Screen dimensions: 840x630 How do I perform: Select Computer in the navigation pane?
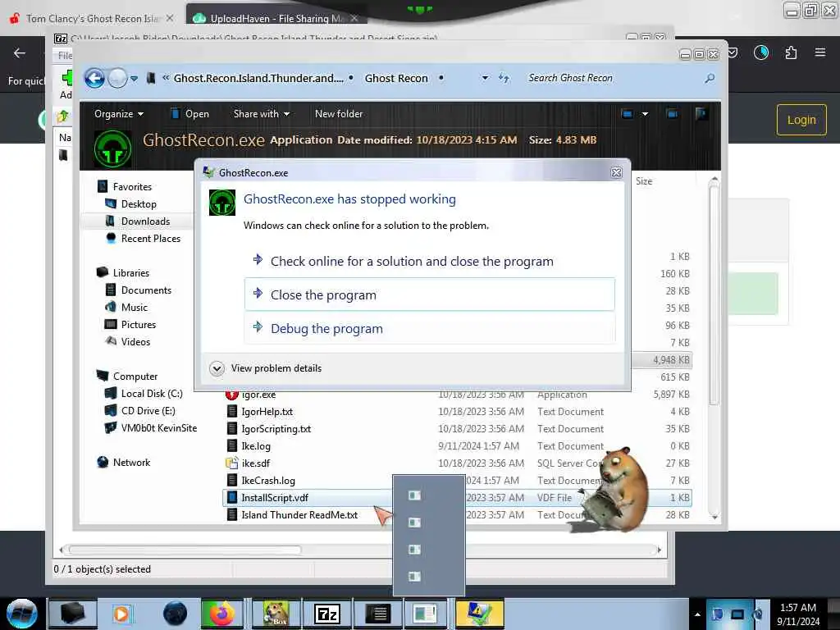[x=135, y=376]
